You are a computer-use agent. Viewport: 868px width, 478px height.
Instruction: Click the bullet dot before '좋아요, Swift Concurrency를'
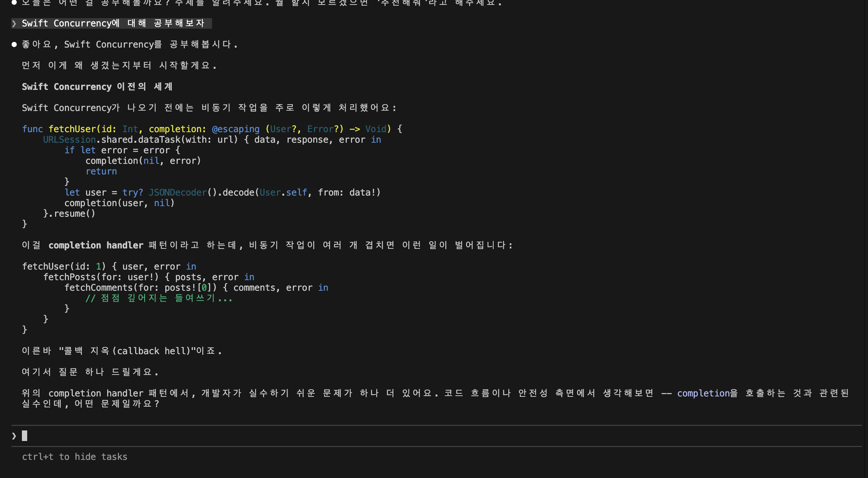pyautogui.click(x=14, y=45)
